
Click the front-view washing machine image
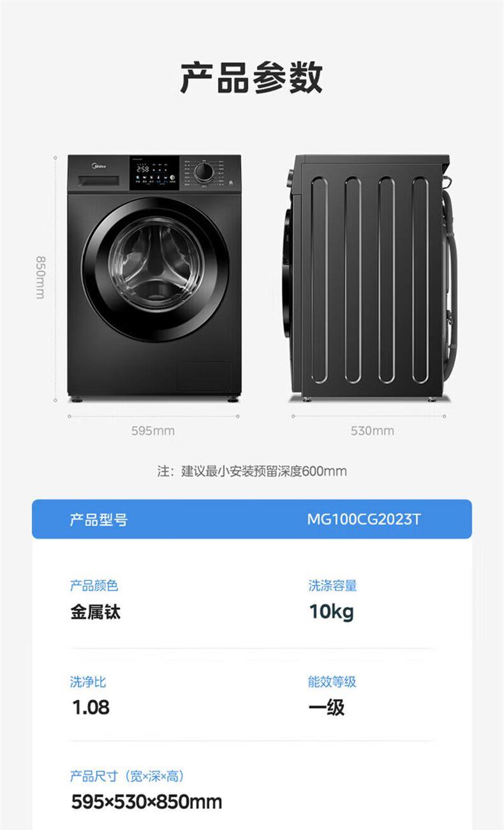[x=154, y=278]
